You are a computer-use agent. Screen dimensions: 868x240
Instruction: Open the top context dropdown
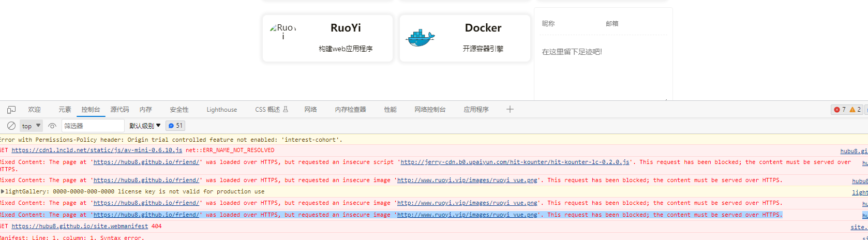click(31, 126)
